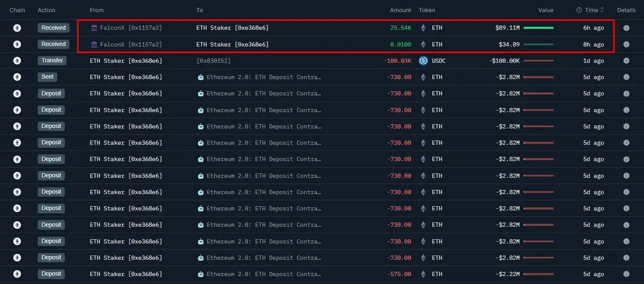Image resolution: width=644 pixels, height=284 pixels.
Task: Sort by the Amount column header
Action: (x=400, y=10)
